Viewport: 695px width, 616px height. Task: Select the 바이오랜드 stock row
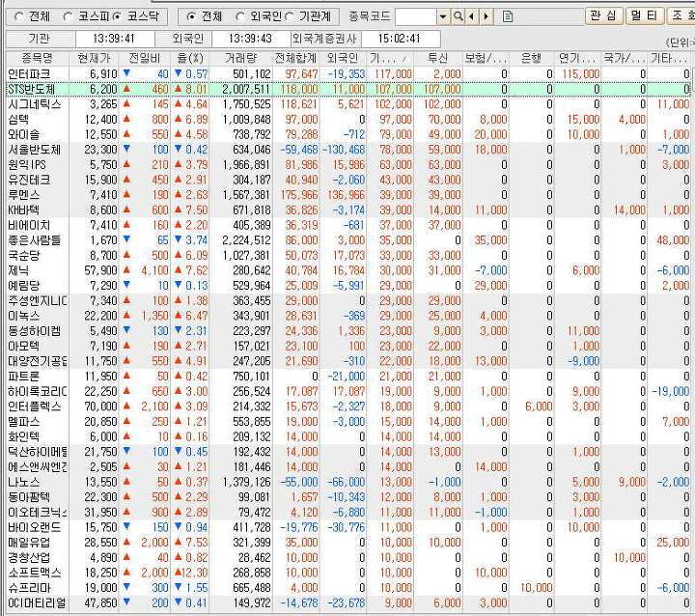(347, 527)
